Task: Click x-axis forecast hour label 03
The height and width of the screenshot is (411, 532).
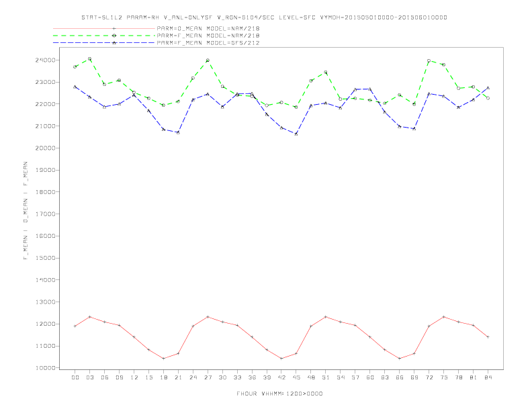Action: click(x=89, y=377)
